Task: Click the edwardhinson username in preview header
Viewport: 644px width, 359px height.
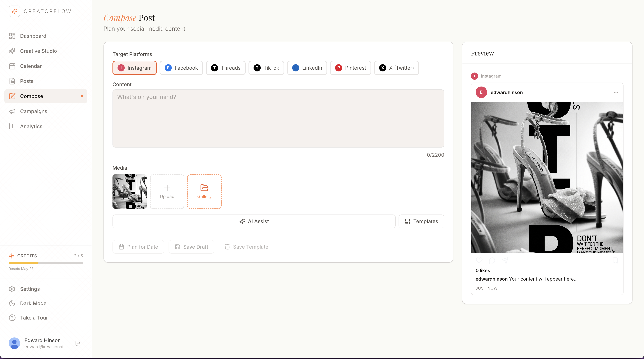Action: (x=507, y=92)
